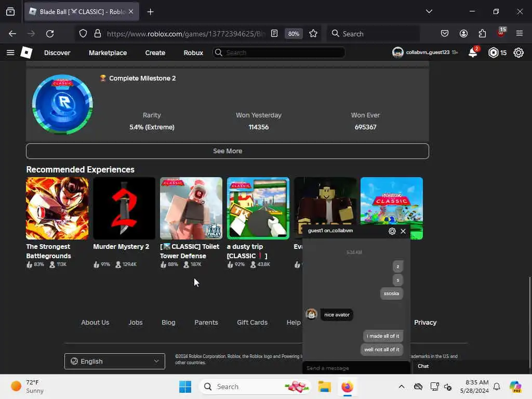Open Roblox settings gear in navbar
This screenshot has width=532, height=399.
click(x=518, y=52)
